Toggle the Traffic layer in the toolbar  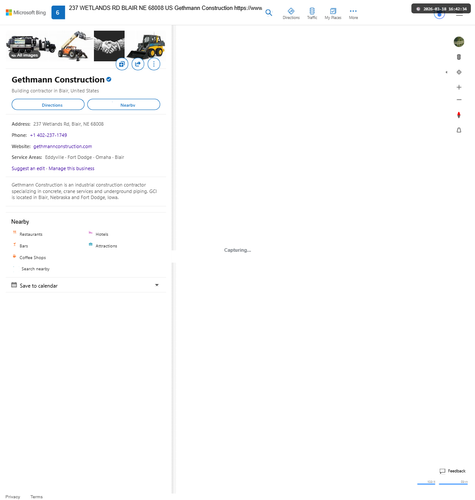312,13
